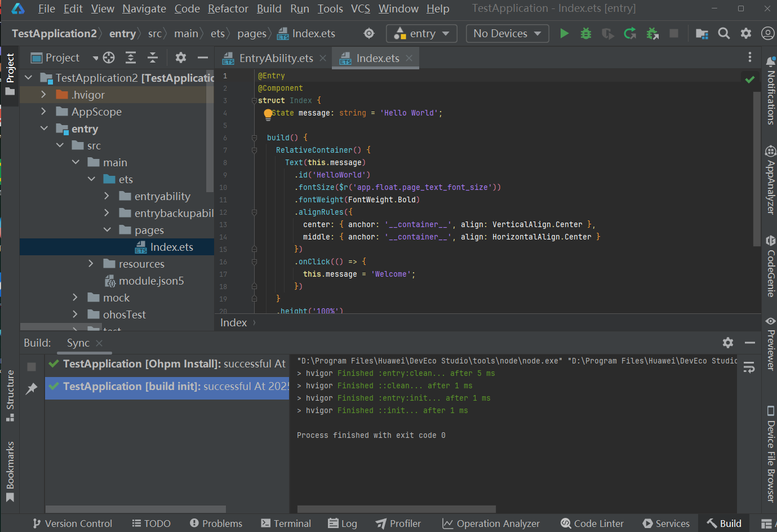This screenshot has height=532, width=777.
Task: Expand the AppScope folder
Action: pyautogui.click(x=43, y=112)
